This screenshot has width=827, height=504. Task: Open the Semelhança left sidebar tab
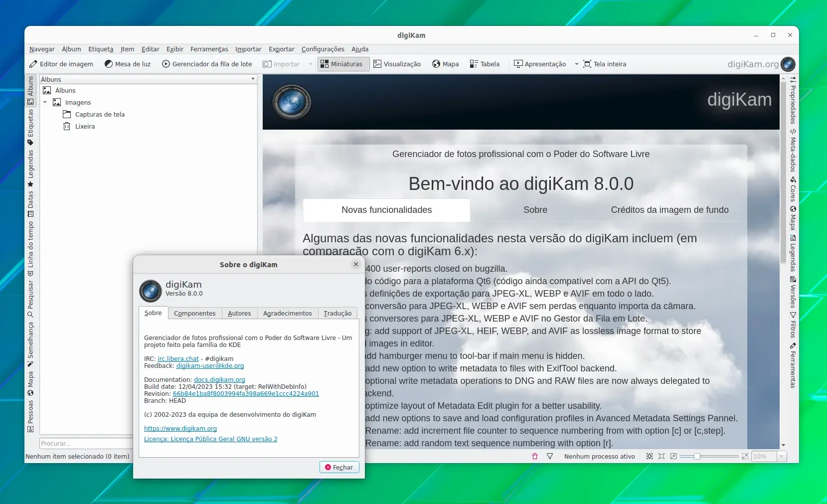[x=30, y=344]
